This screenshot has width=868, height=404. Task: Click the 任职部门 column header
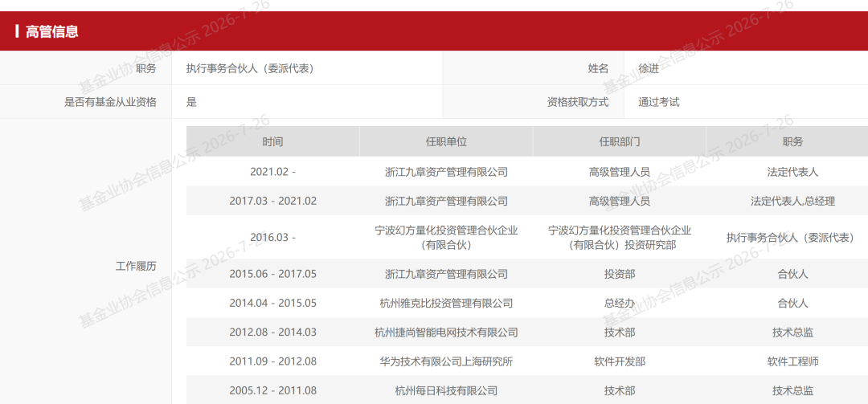tap(620, 141)
